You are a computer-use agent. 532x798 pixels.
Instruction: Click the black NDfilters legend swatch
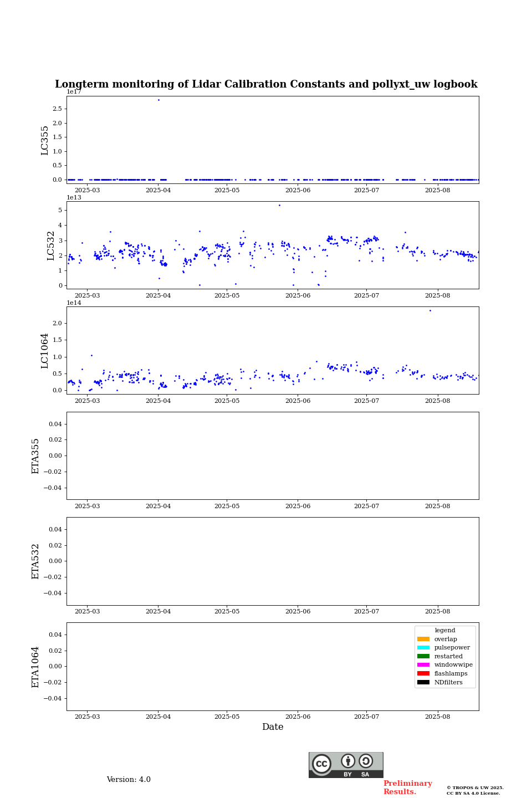tap(423, 682)
